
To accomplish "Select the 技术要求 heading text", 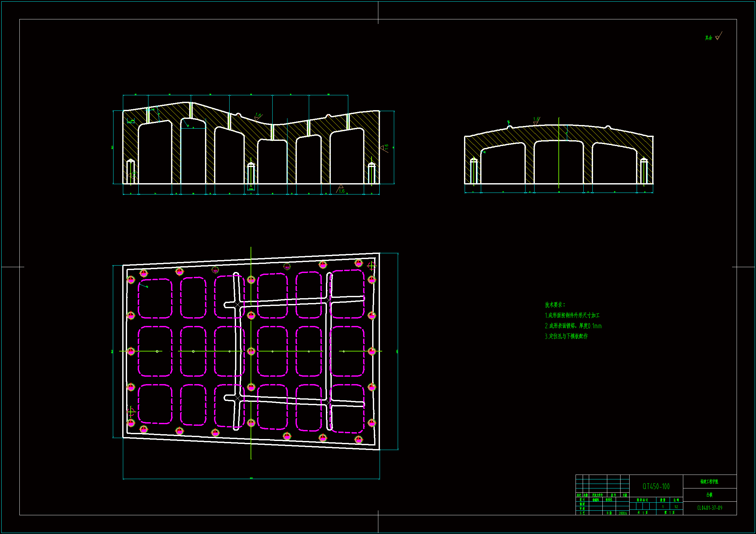I will pos(555,305).
